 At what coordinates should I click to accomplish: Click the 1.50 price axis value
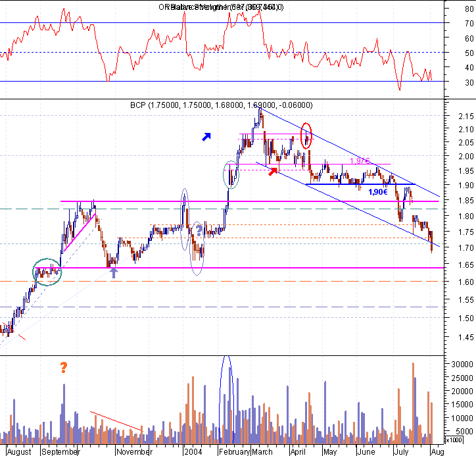466,318
